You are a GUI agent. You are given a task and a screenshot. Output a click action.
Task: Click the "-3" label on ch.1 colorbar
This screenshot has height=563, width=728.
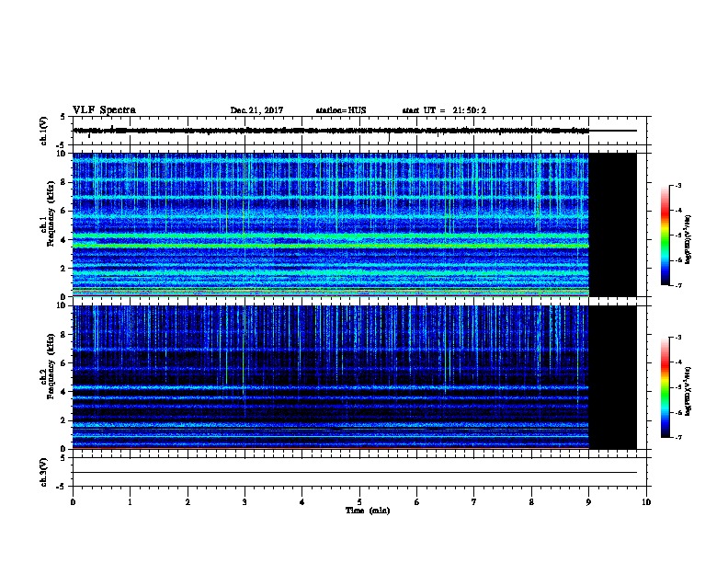coord(678,185)
